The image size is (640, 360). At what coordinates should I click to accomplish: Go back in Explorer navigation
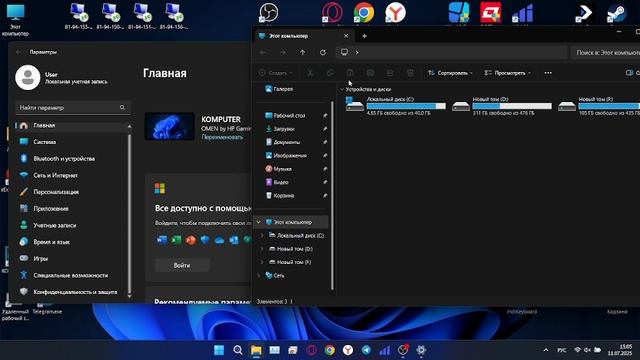click(263, 52)
